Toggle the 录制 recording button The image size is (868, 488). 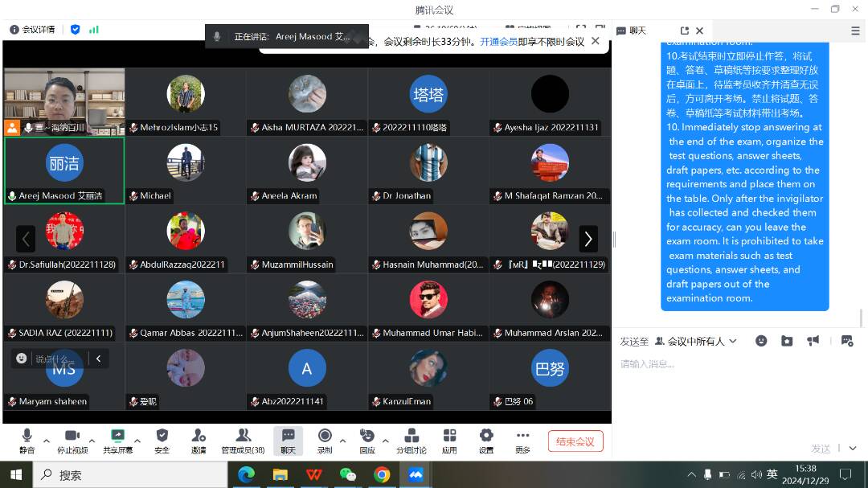click(x=325, y=441)
